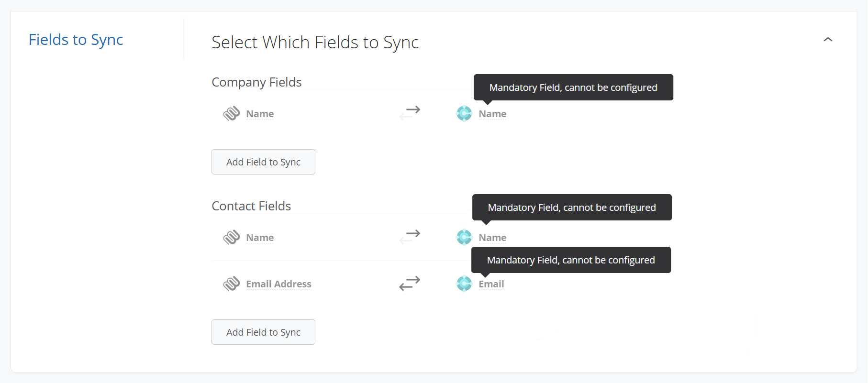868x383 pixels.
Task: Click source app icon beside Contact Name field
Action: point(232,238)
